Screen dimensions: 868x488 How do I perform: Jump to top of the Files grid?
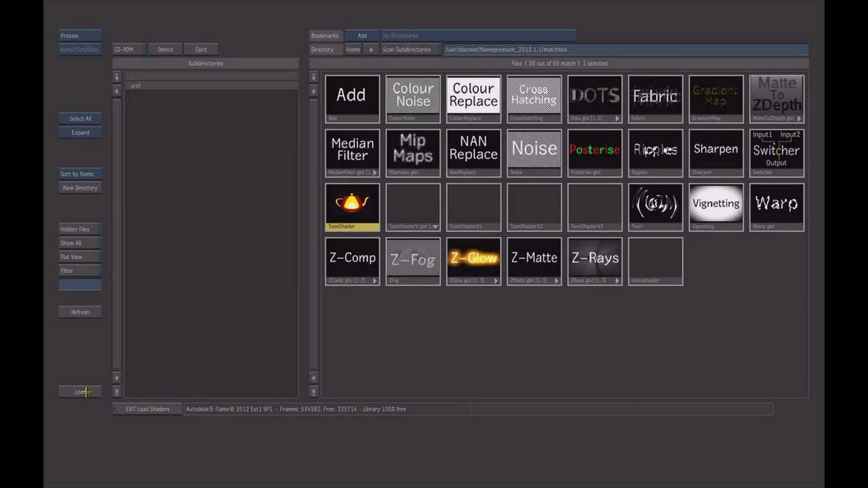coord(313,77)
